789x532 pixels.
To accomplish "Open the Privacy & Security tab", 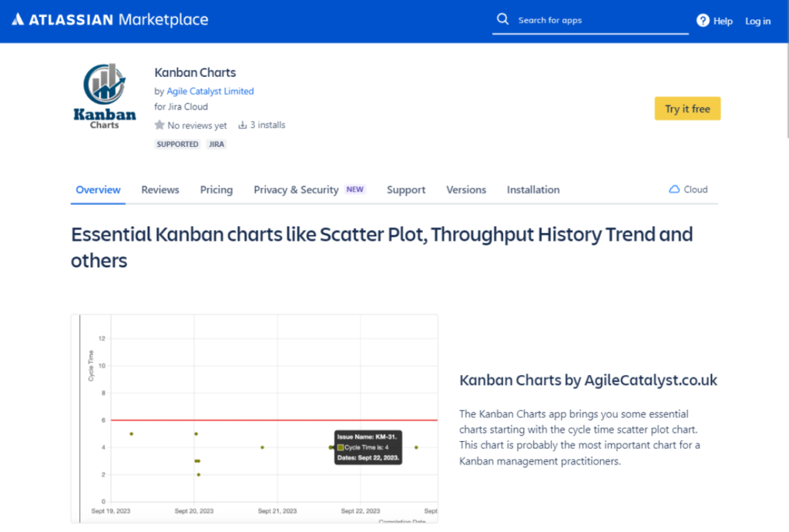I will [296, 189].
